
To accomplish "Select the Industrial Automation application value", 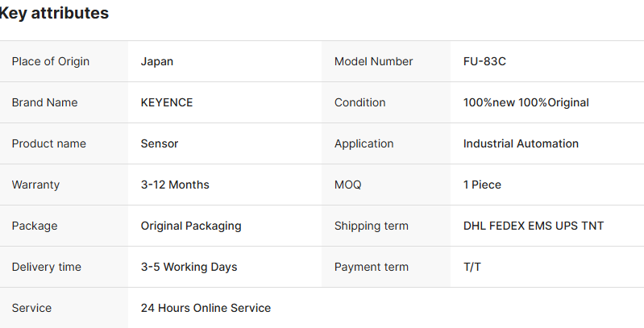I will [x=521, y=143].
